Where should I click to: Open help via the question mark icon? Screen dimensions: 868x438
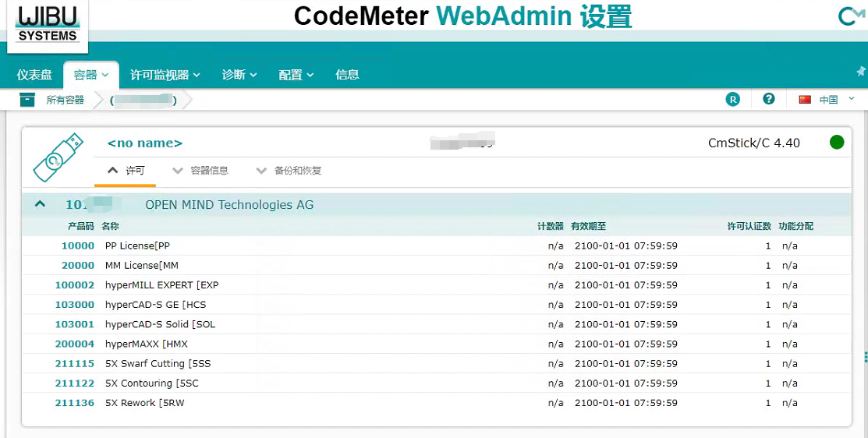[768, 99]
